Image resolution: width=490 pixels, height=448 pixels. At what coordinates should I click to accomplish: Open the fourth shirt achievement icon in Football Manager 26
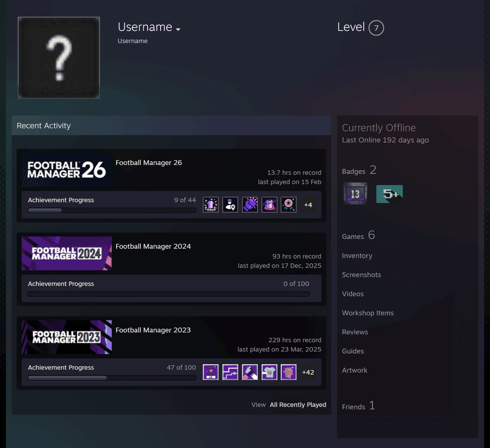pos(269,204)
